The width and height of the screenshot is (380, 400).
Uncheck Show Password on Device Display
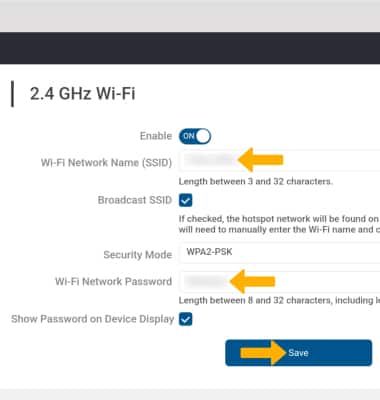tap(186, 319)
